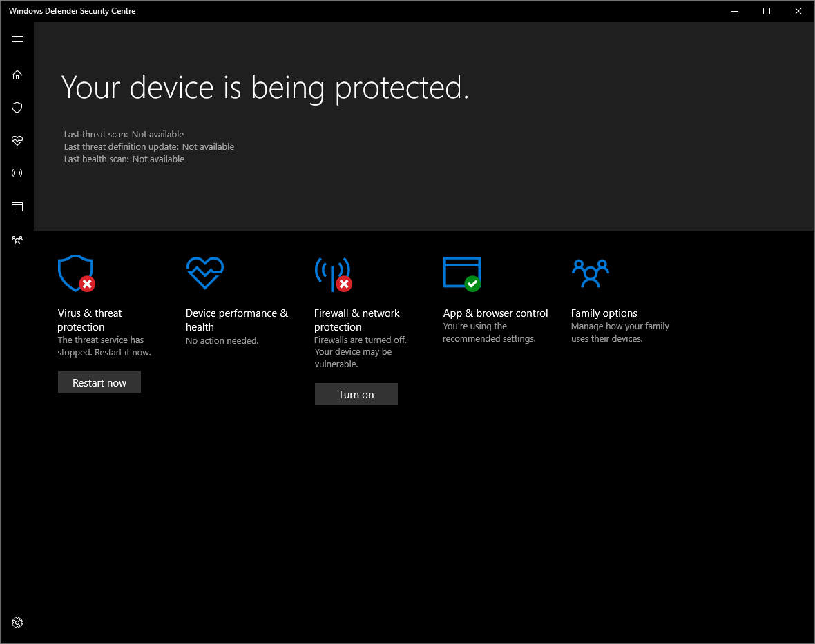Click the App & browser control tile icon
The image size is (815, 644).
461,273
